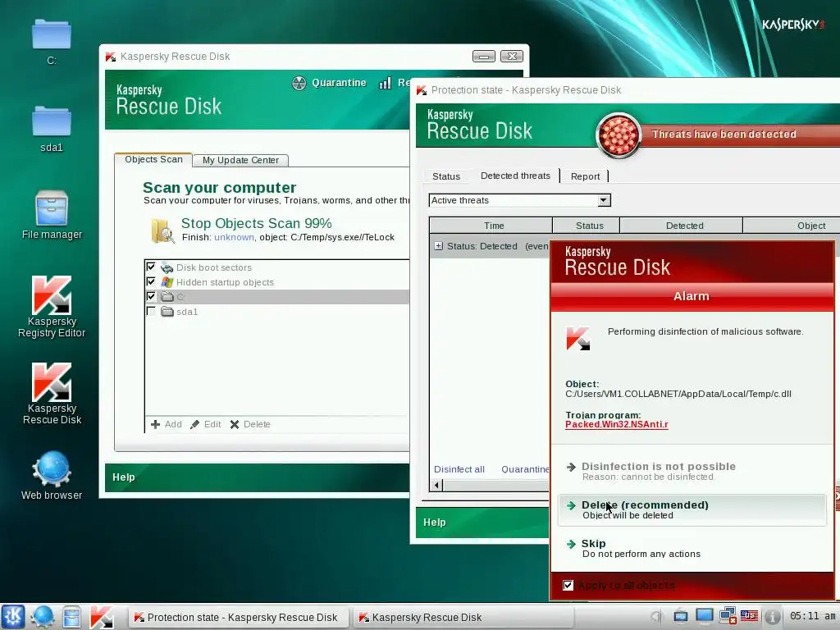Uncheck the C: scan target checkbox
This screenshot has height=630, width=840.
tap(151, 296)
